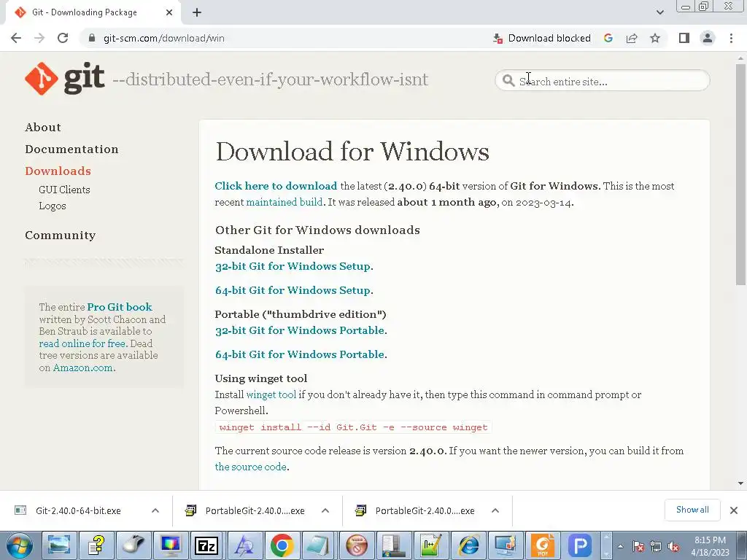Viewport: 747px width, 560px height.
Task: Click the page vertical scrollbar thumb
Action: click(x=741, y=174)
